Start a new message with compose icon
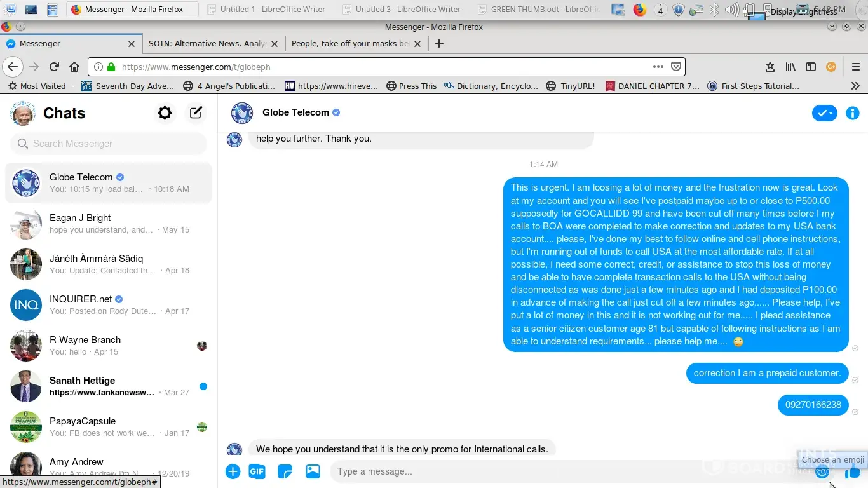Screen dimensions: 868x488 (x=196, y=113)
